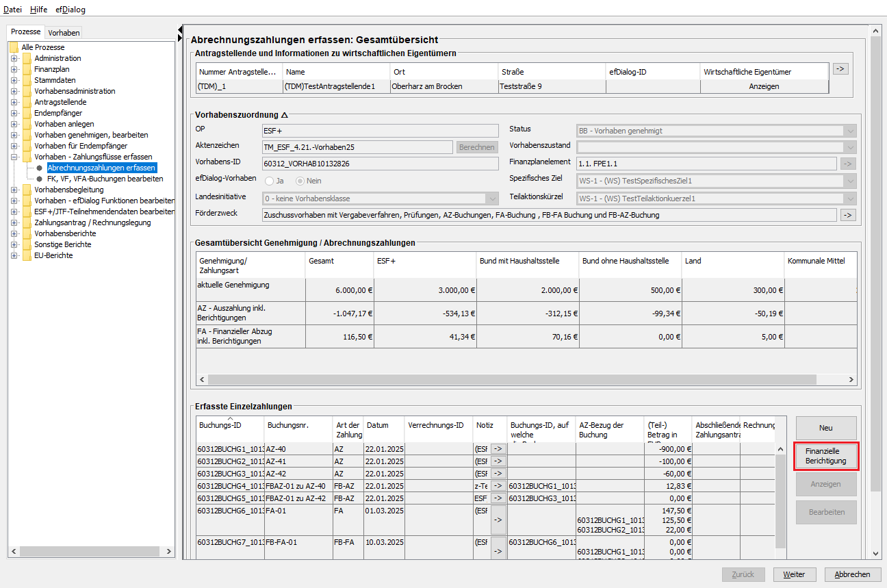Open Förderzweck details arrow button
This screenshot has height=588, width=887.
[848, 215]
